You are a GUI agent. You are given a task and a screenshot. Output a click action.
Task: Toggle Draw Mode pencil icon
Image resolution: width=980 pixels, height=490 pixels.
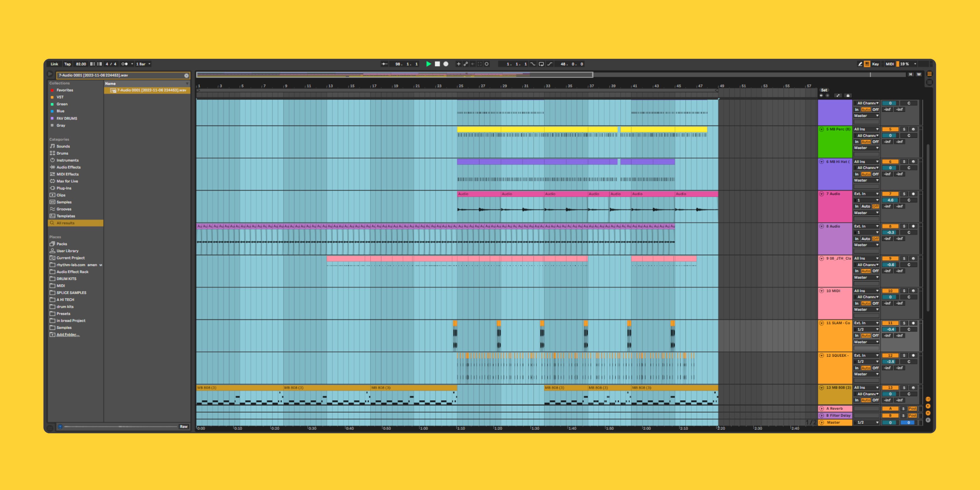[x=860, y=64]
